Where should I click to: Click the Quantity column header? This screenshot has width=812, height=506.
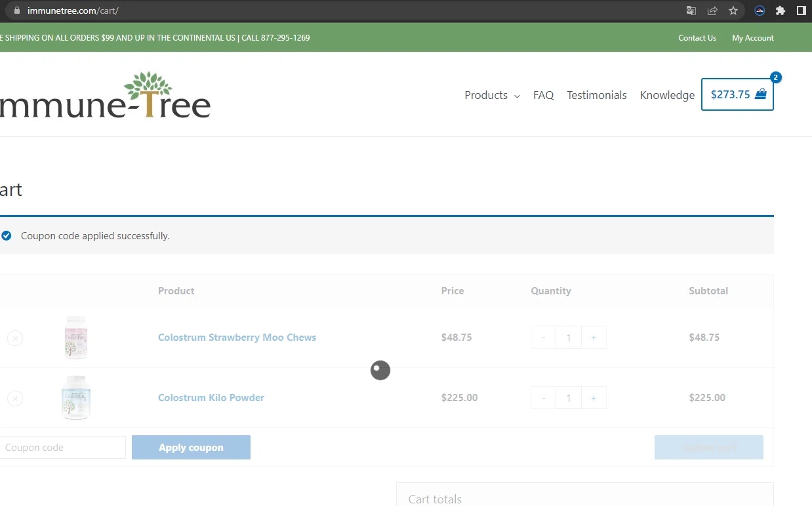[551, 291]
